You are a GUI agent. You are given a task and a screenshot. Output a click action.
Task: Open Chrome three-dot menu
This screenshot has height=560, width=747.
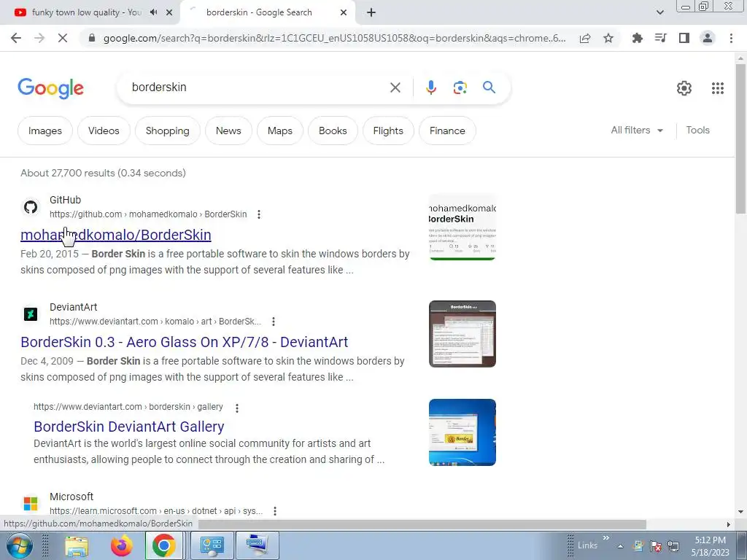(x=731, y=38)
